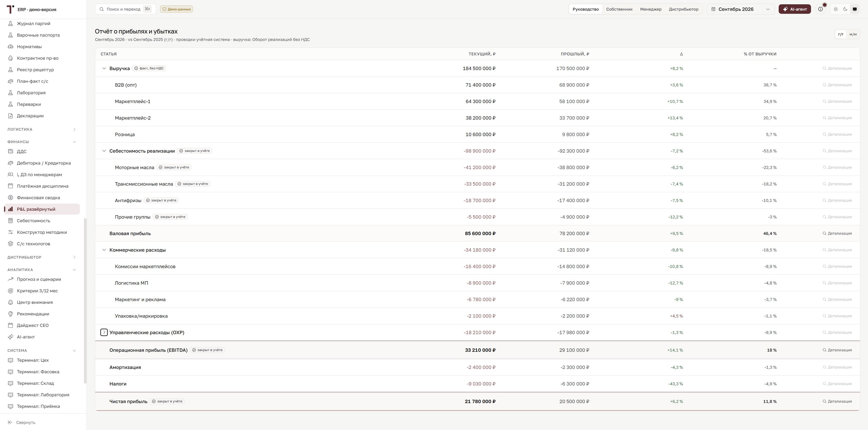Viewport: 868px width, 430px height.
Task: Click the Поиск и переход search field
Action: coord(125,9)
